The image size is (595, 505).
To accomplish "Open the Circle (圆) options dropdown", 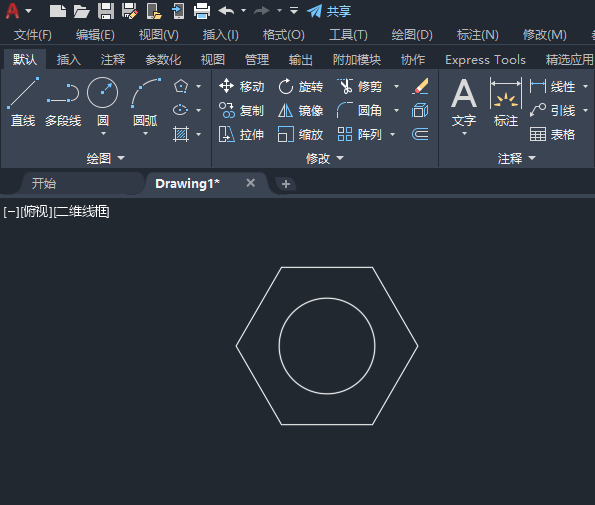I will (103, 134).
